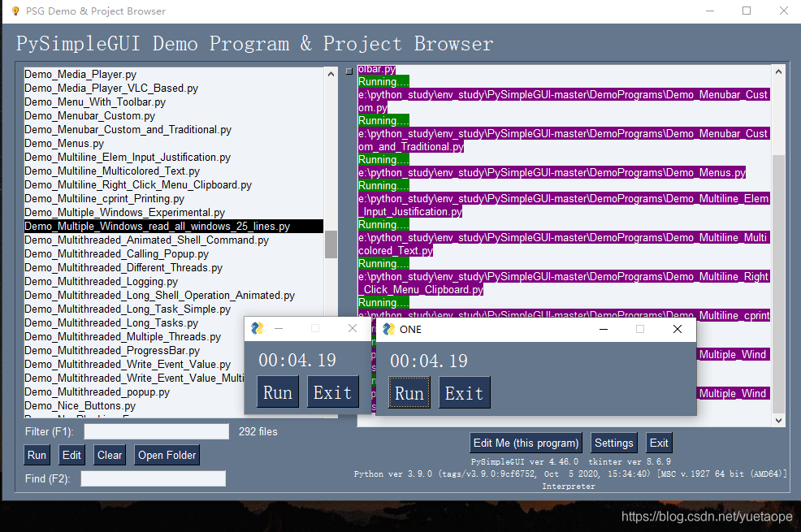
Task: Focus the Filter (F1) input field
Action: pyautogui.click(x=156, y=431)
